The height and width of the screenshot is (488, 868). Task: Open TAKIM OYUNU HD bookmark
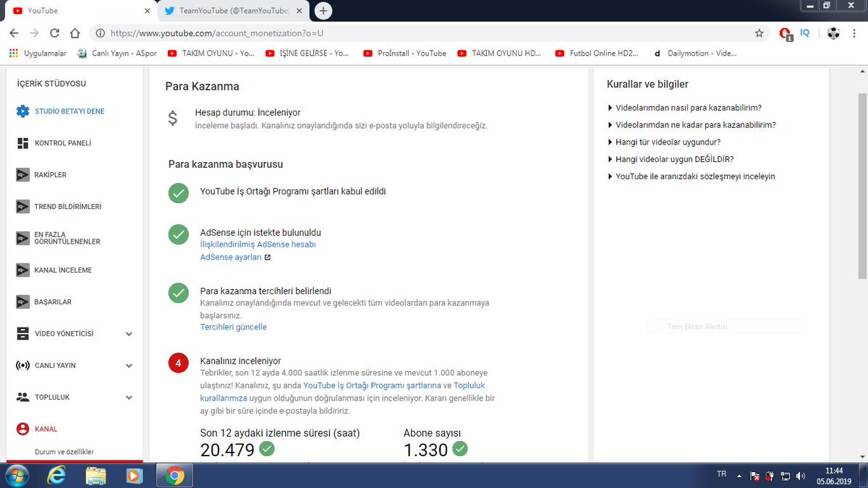pos(500,53)
